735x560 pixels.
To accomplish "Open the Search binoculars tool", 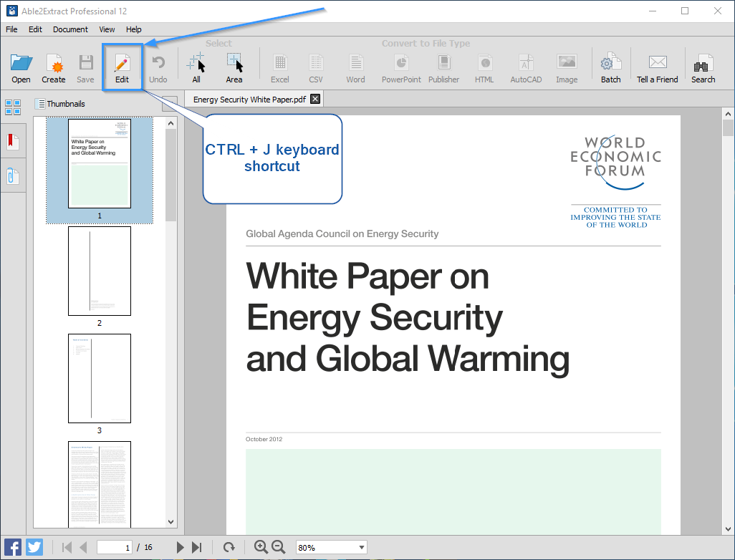I will [x=703, y=69].
